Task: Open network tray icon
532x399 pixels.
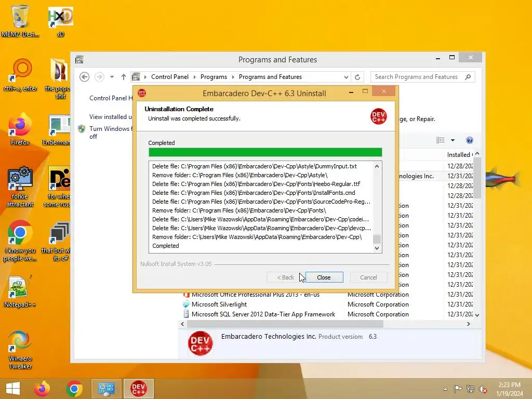Action: (x=470, y=389)
